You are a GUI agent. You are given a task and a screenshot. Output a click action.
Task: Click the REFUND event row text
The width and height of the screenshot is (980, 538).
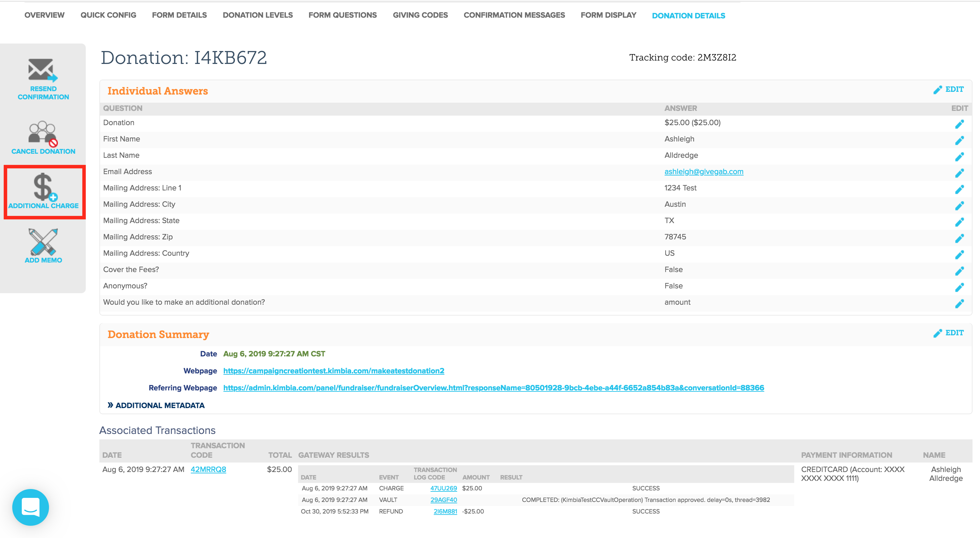(x=391, y=511)
